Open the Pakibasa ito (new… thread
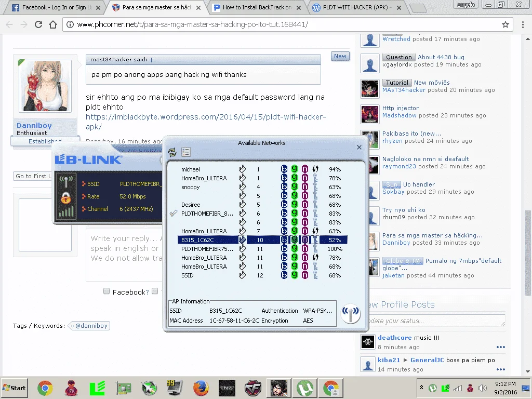Viewport: 532px width, 399px height. [x=411, y=134]
